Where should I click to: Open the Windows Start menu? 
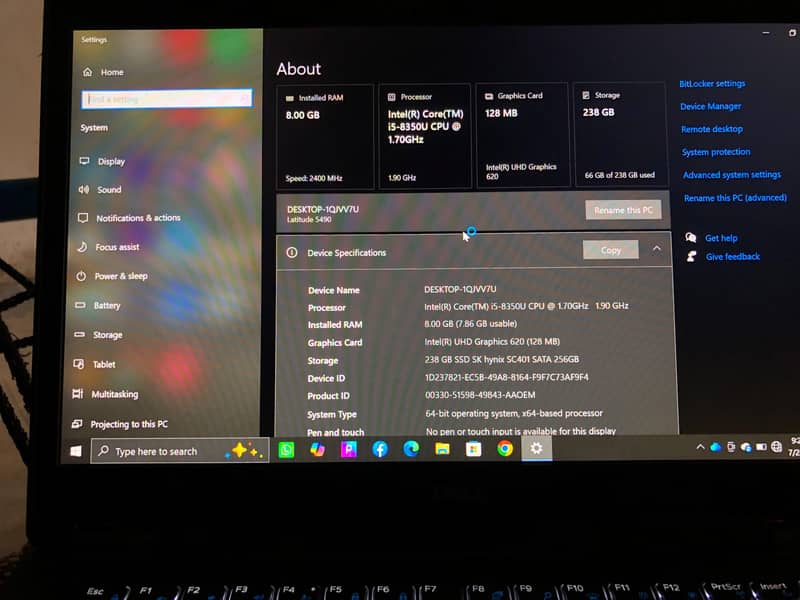(76, 451)
